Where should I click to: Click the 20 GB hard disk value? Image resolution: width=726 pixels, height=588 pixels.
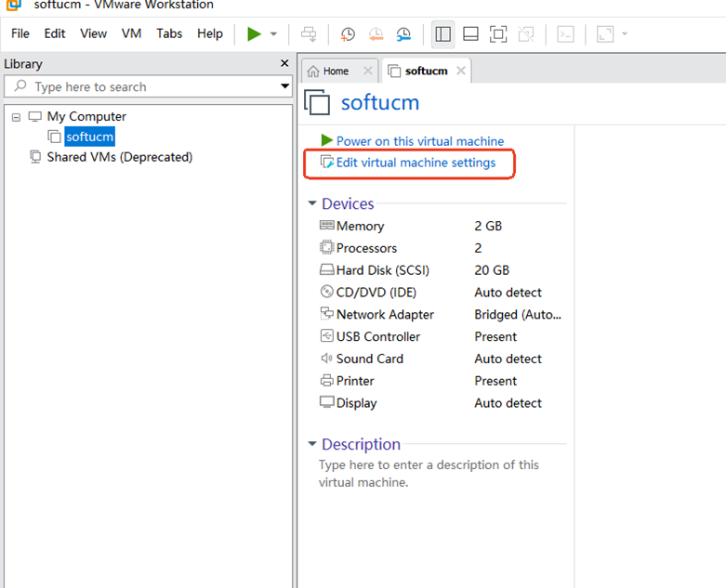tap(492, 270)
